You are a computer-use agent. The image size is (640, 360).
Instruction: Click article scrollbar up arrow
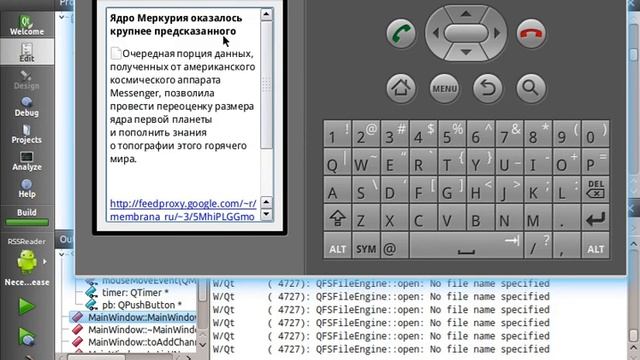(266, 14)
